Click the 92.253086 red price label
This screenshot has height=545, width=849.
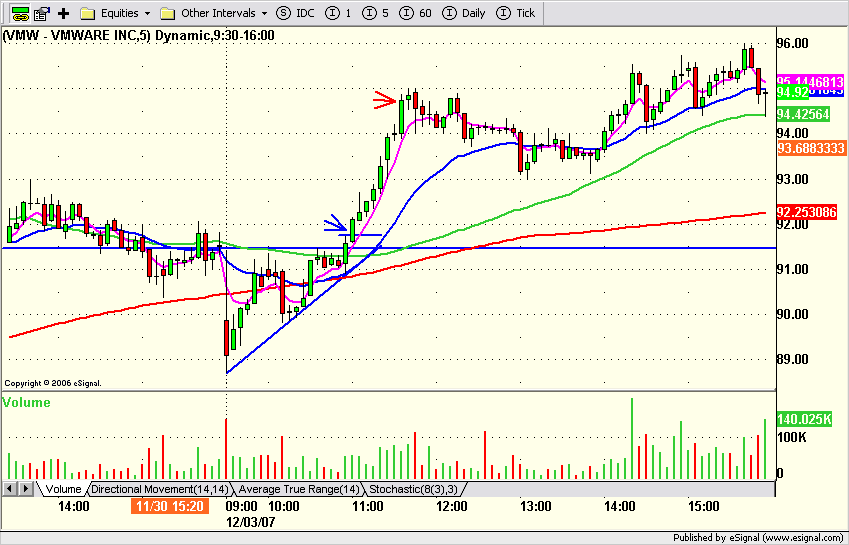tap(807, 212)
